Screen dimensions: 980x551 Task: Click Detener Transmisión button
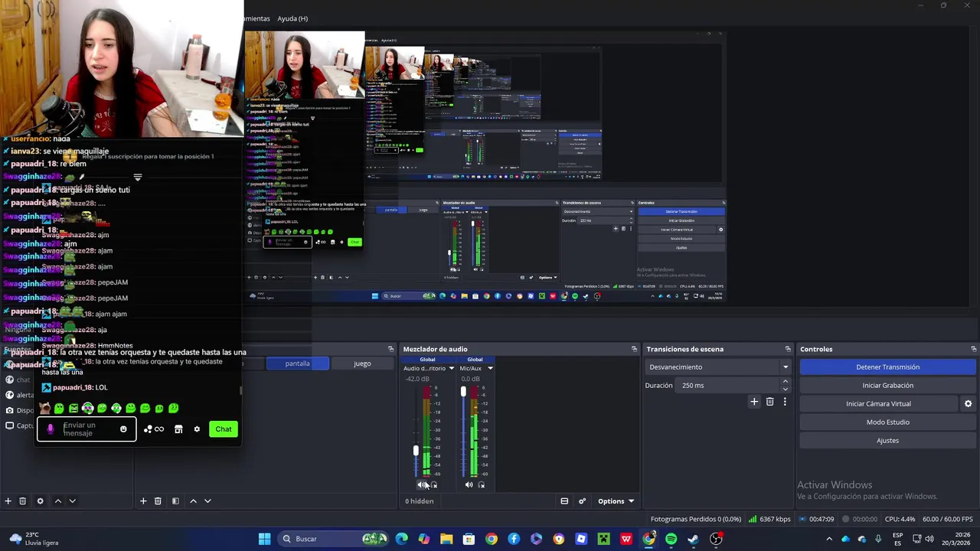point(887,367)
